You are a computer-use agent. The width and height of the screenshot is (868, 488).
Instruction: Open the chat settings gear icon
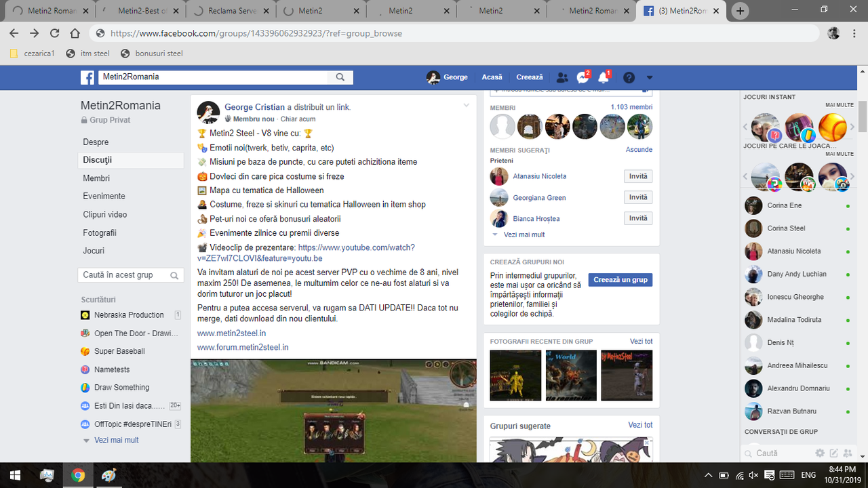820,453
